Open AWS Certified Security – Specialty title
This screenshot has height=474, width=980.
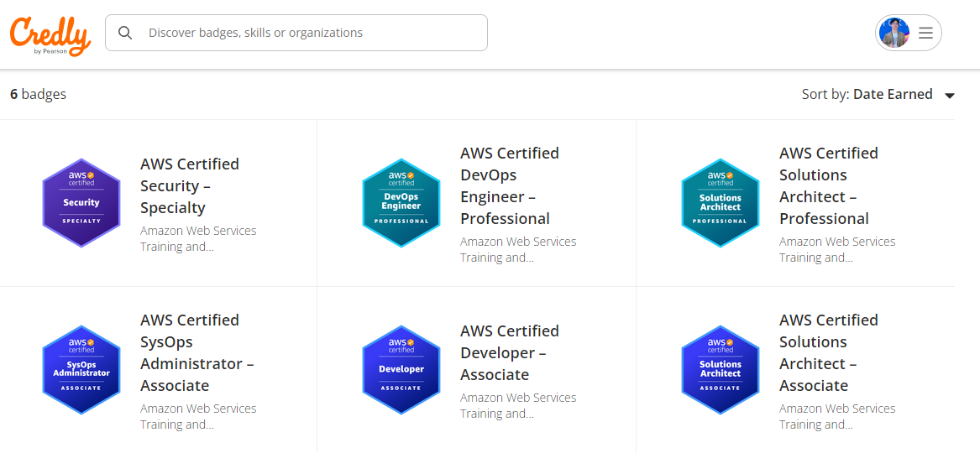(190, 186)
